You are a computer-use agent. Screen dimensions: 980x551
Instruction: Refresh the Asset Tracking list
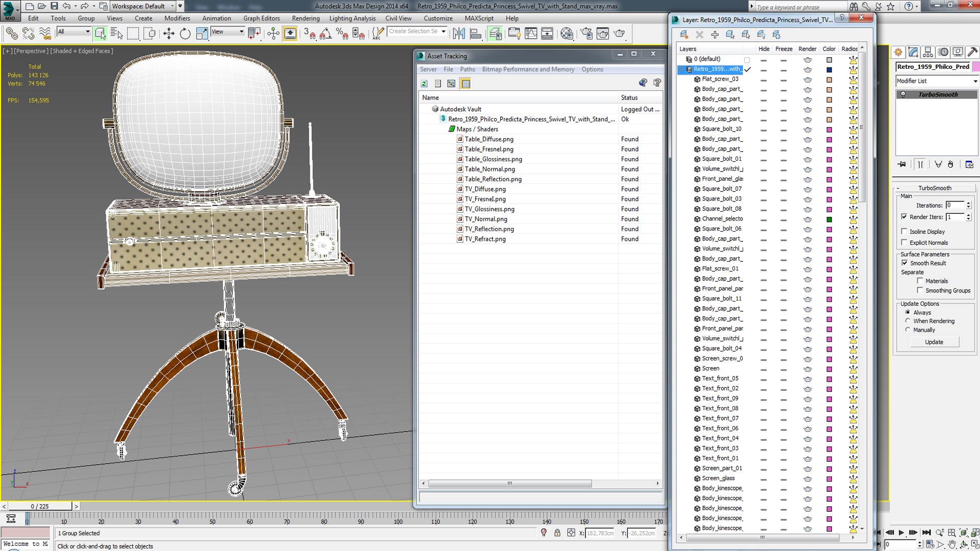(x=424, y=84)
